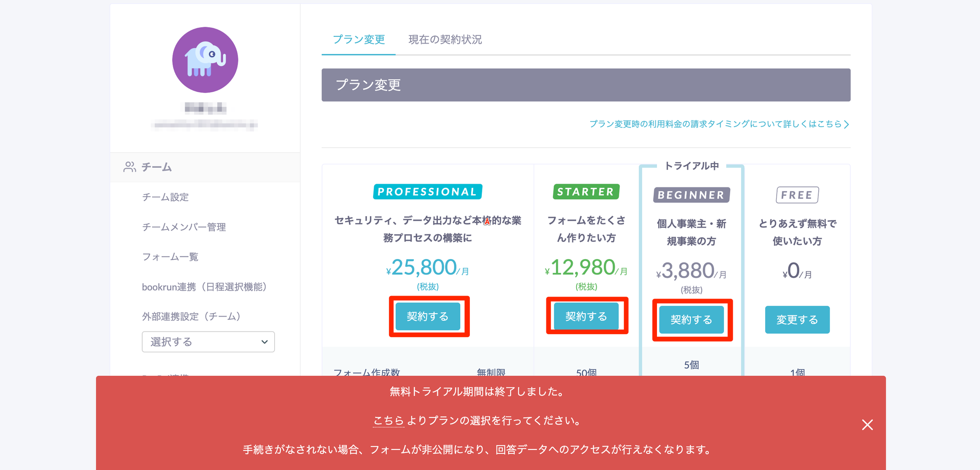This screenshot has width=980, height=470.
Task: Switch to the プラン変更 tab
Action: click(x=358, y=40)
